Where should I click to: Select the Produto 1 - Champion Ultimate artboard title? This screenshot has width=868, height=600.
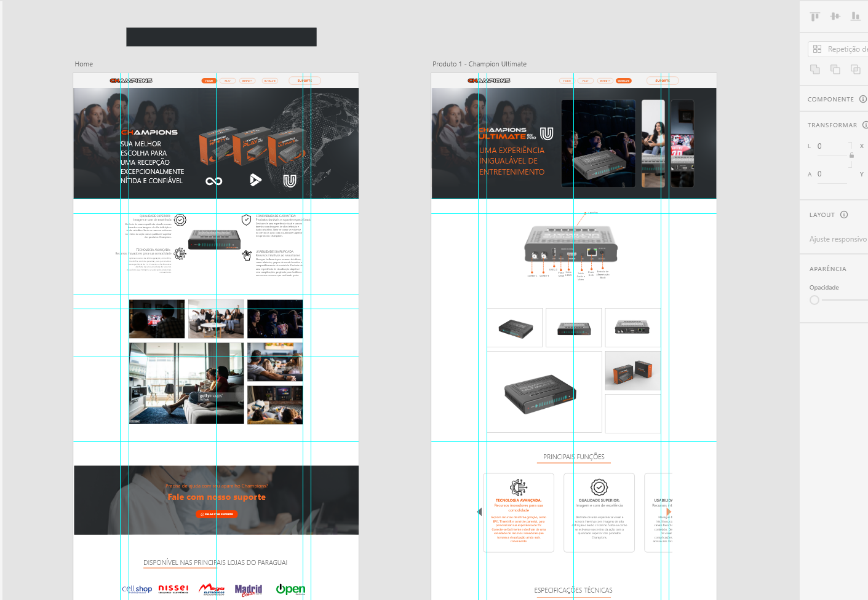479,64
